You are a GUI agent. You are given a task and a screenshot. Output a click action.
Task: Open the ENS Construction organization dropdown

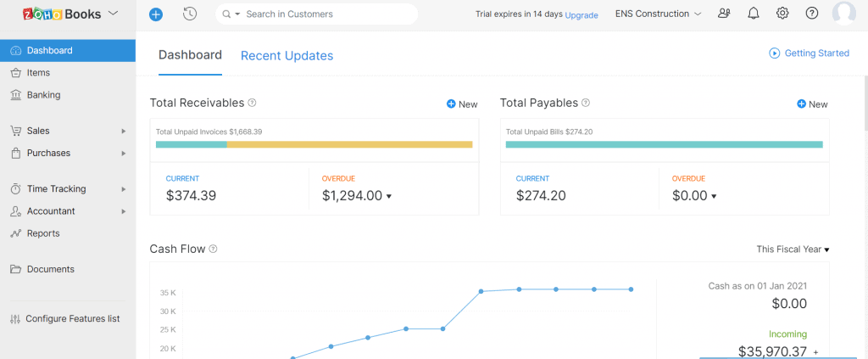[658, 14]
